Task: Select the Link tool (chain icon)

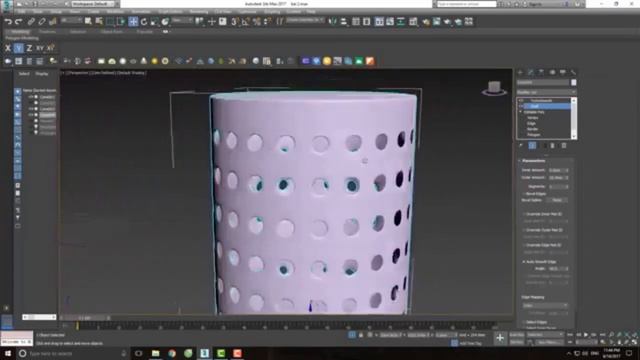Action: (x=31, y=22)
